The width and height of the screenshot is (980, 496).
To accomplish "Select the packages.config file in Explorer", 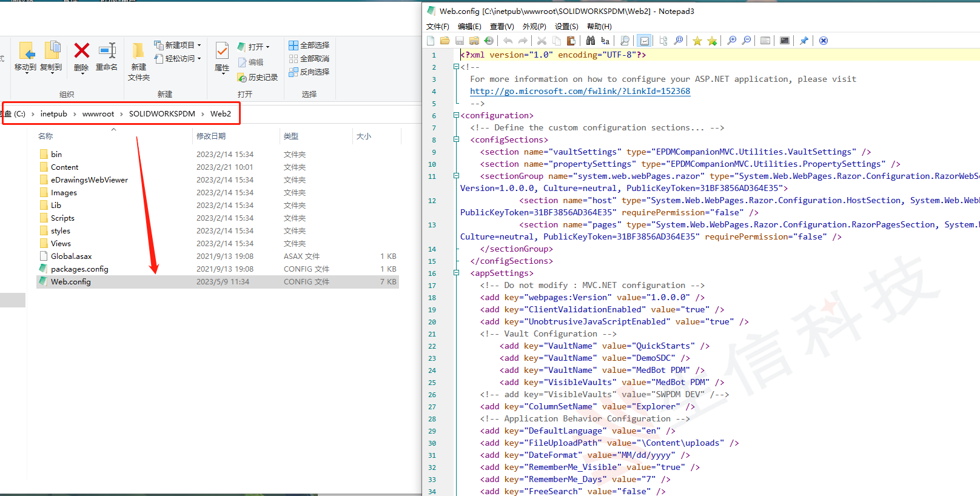I will click(218, 269).
